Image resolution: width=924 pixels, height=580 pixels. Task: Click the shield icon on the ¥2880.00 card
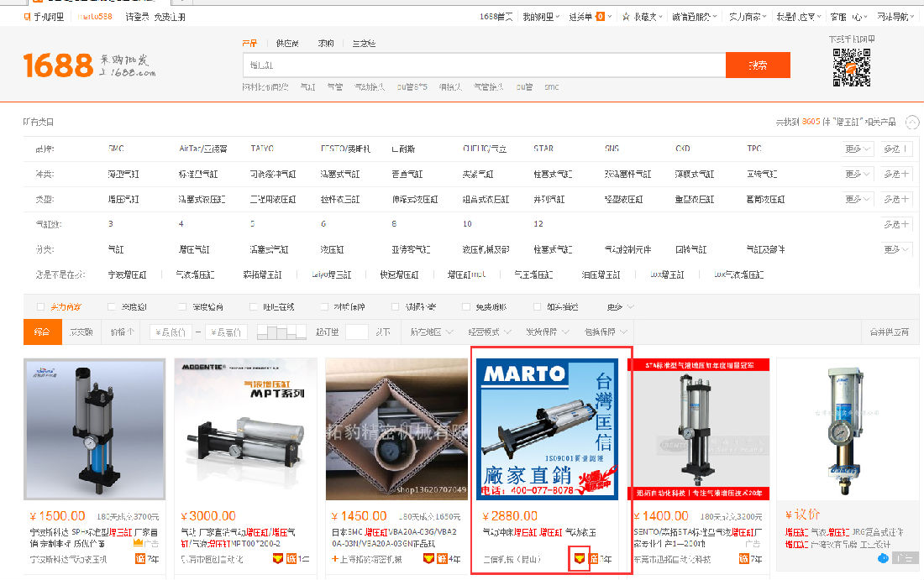580,558
